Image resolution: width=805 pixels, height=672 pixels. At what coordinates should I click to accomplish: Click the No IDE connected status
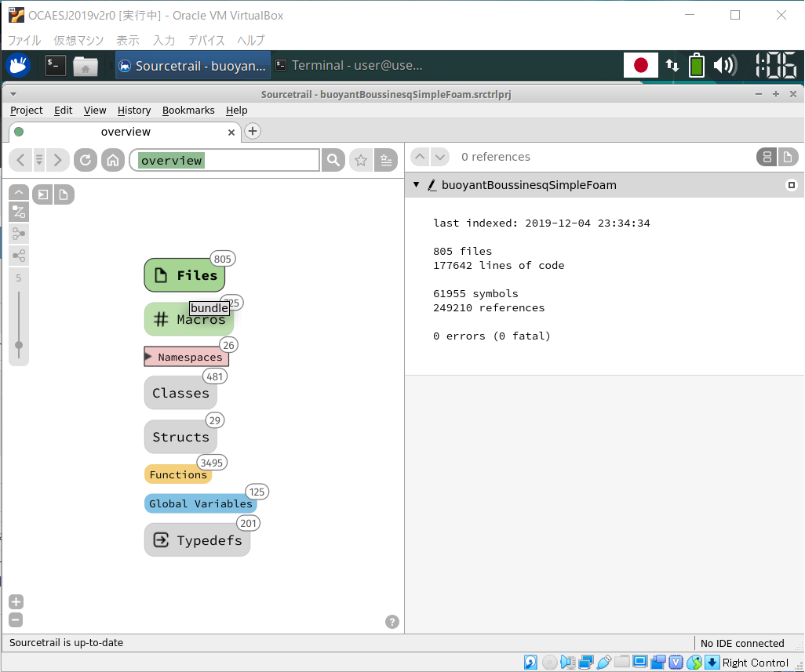[742, 643]
